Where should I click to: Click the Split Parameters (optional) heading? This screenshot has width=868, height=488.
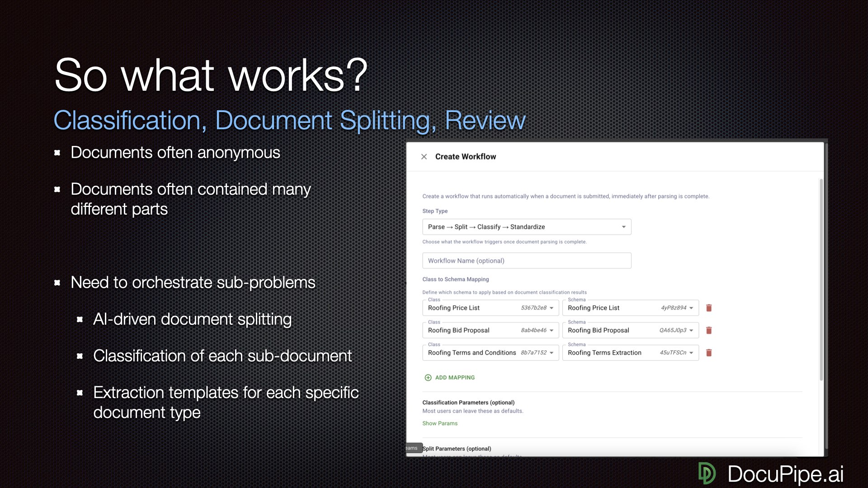coord(457,449)
